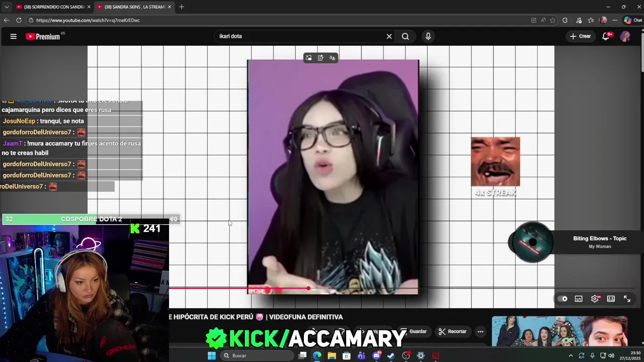Open more actions ellipsis under video
Viewport: 644px width, 362px height.
[480, 331]
